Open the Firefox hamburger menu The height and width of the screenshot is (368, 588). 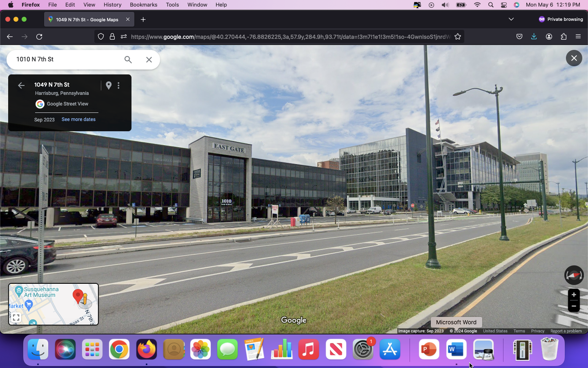click(578, 37)
